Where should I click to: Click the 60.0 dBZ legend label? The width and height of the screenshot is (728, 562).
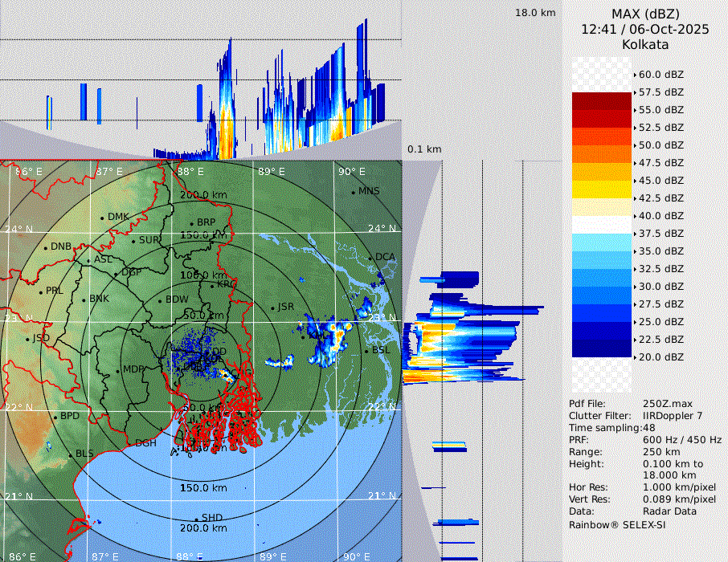click(x=661, y=75)
